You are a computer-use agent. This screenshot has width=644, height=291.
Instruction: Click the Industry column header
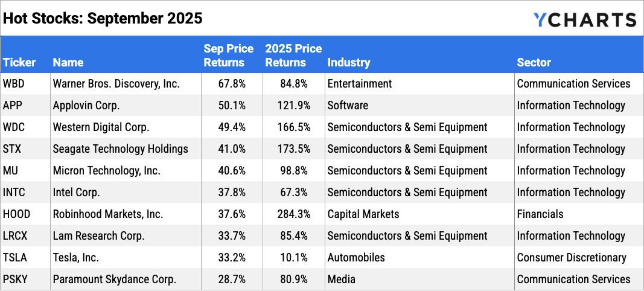point(348,62)
